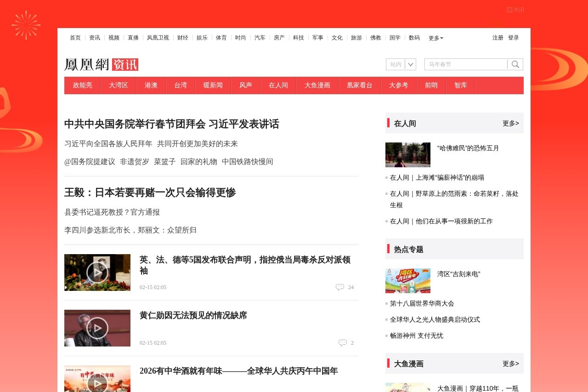
Task: Open @国务院提建议 link
Action: [90, 162]
